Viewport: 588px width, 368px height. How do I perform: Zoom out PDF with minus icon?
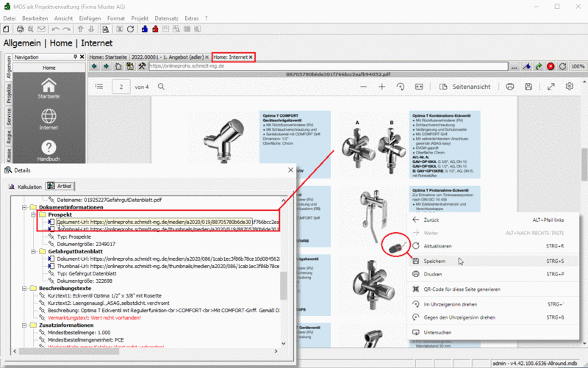(x=363, y=87)
